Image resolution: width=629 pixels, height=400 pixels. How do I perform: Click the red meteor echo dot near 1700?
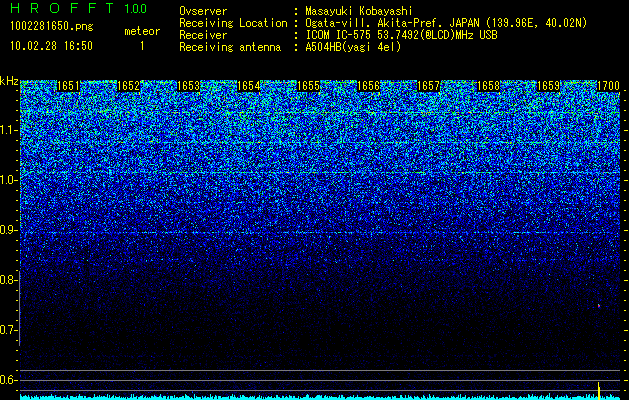[x=599, y=306]
